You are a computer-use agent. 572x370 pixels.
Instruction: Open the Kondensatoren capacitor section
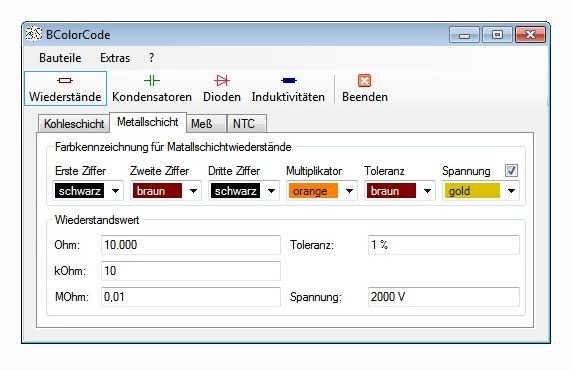tap(152, 89)
